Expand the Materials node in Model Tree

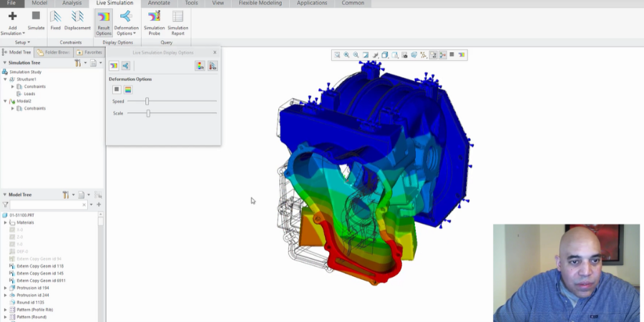[6, 223]
